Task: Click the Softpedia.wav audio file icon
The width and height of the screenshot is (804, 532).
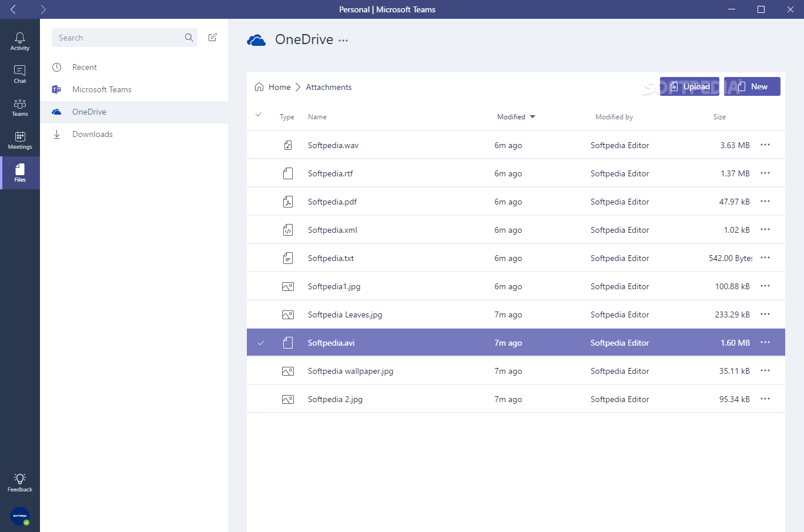Action: (288, 145)
